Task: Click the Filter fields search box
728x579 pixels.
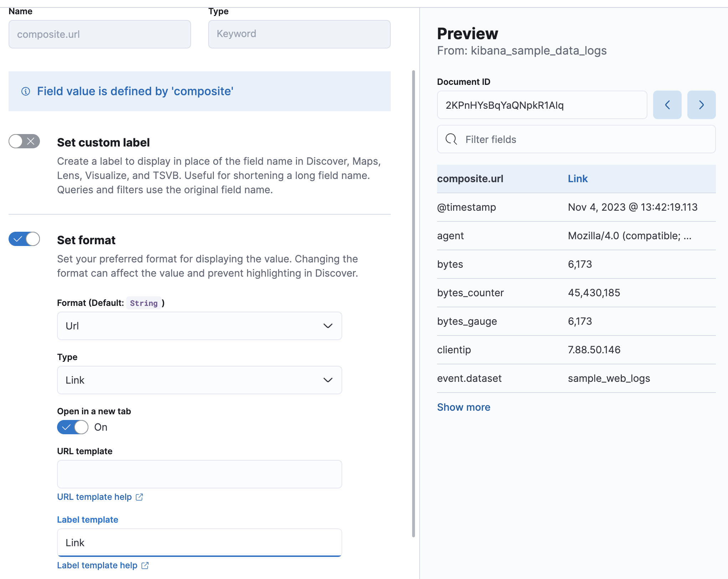Action: (576, 139)
